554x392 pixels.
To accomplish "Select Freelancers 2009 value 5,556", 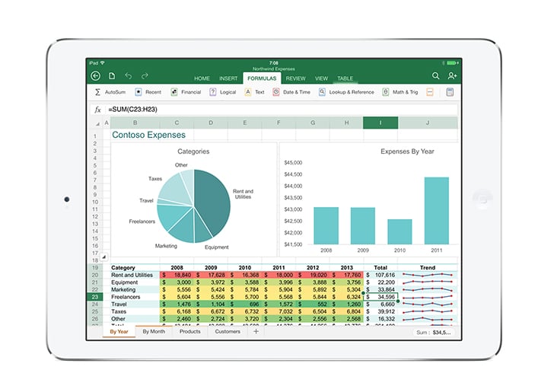I will point(211,297).
